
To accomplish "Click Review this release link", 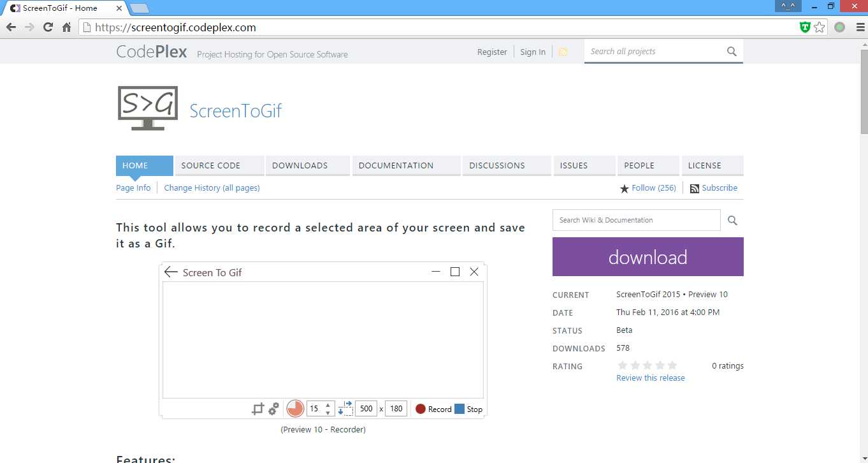I will point(651,378).
